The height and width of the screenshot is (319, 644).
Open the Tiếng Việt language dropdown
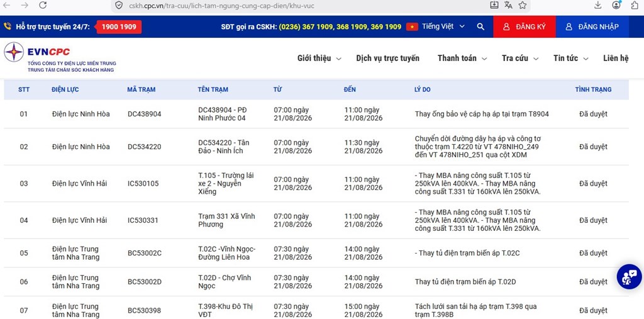pyautogui.click(x=443, y=26)
